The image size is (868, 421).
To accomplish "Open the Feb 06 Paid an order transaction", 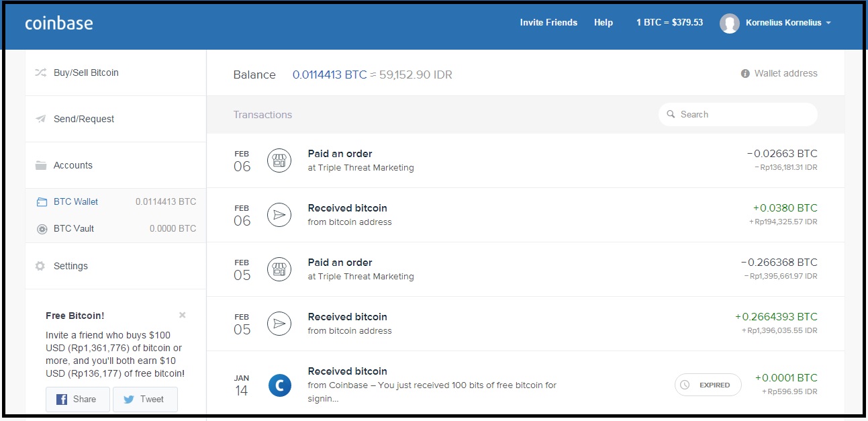I will (x=525, y=160).
